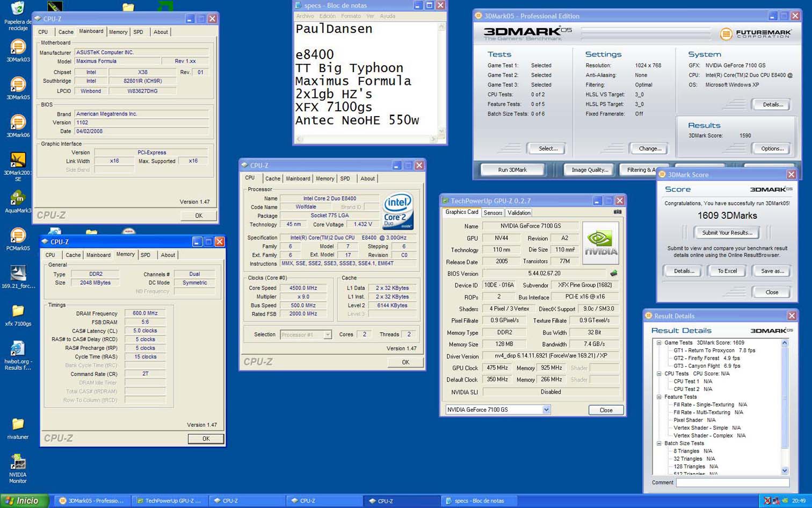Viewport: 812px width, 508px height.
Task: Open the SPD tab in the Mainboard CPU-Z window
Action: (138, 32)
